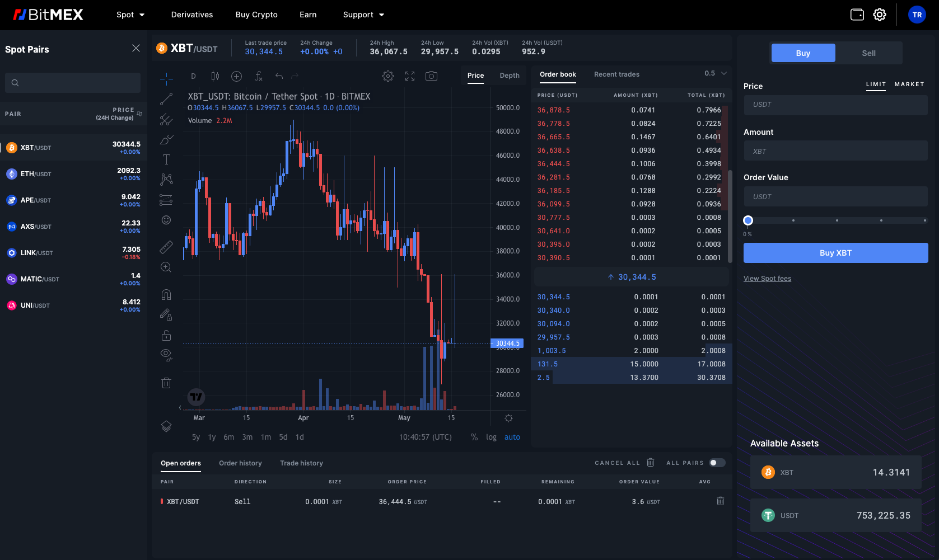Open the Trade history tab
The image size is (939, 560).
coord(301,463)
